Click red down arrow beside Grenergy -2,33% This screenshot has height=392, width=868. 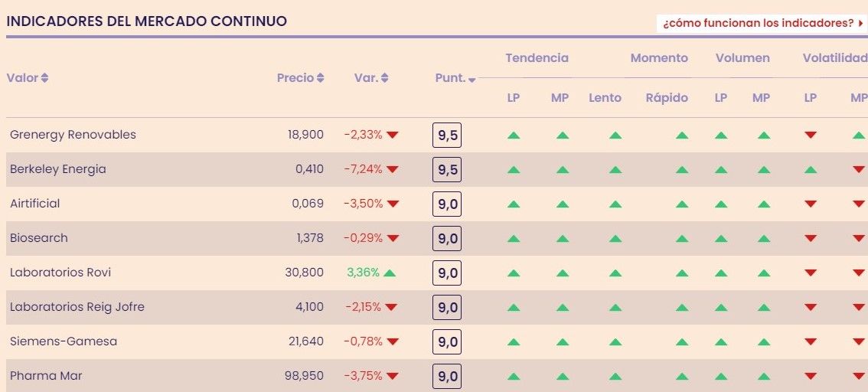393,135
